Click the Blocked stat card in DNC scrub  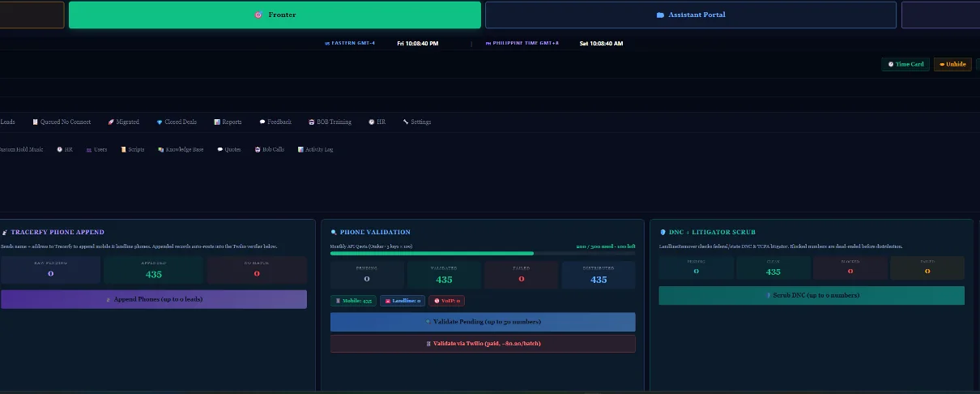click(x=850, y=268)
